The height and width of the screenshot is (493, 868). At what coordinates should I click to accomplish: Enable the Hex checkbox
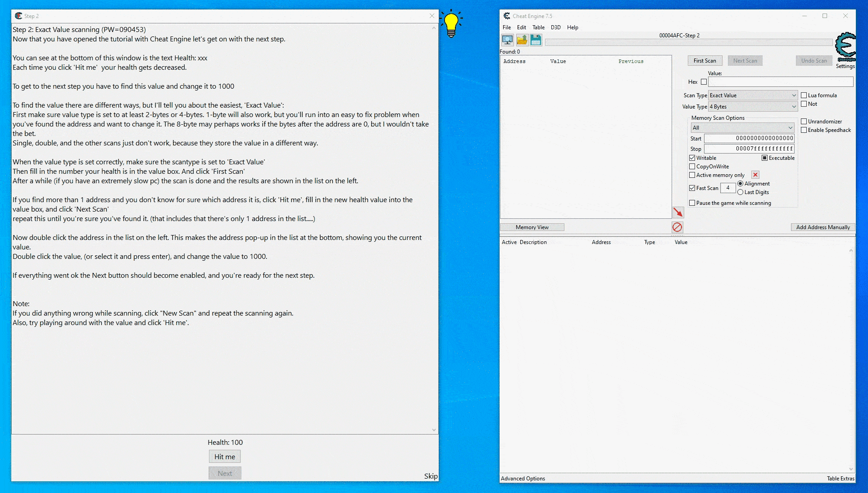(x=704, y=82)
